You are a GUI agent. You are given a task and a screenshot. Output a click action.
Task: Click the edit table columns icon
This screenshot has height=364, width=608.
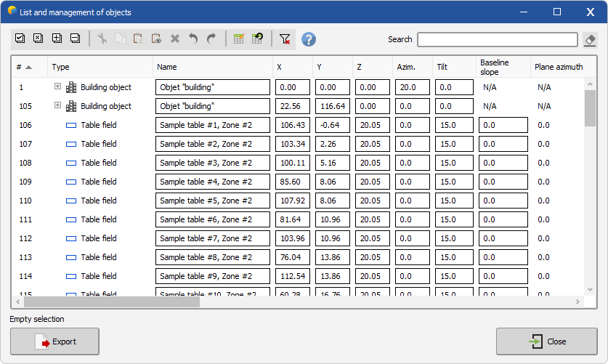(x=239, y=39)
